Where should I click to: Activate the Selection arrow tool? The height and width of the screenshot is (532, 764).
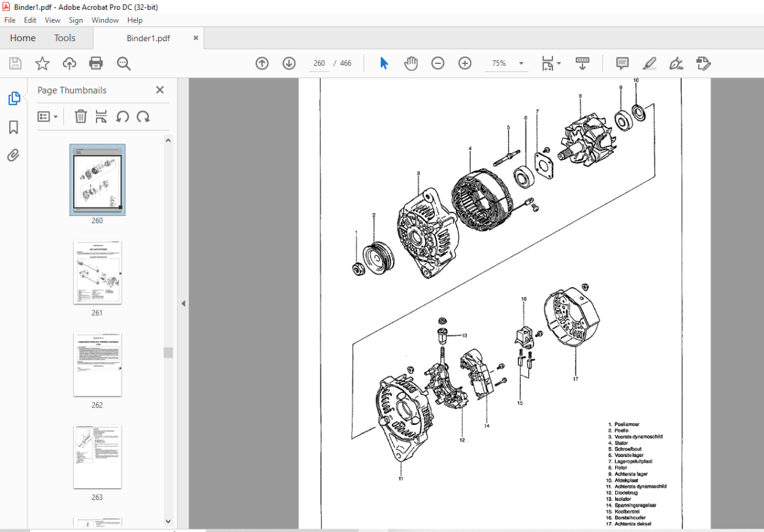tap(384, 63)
